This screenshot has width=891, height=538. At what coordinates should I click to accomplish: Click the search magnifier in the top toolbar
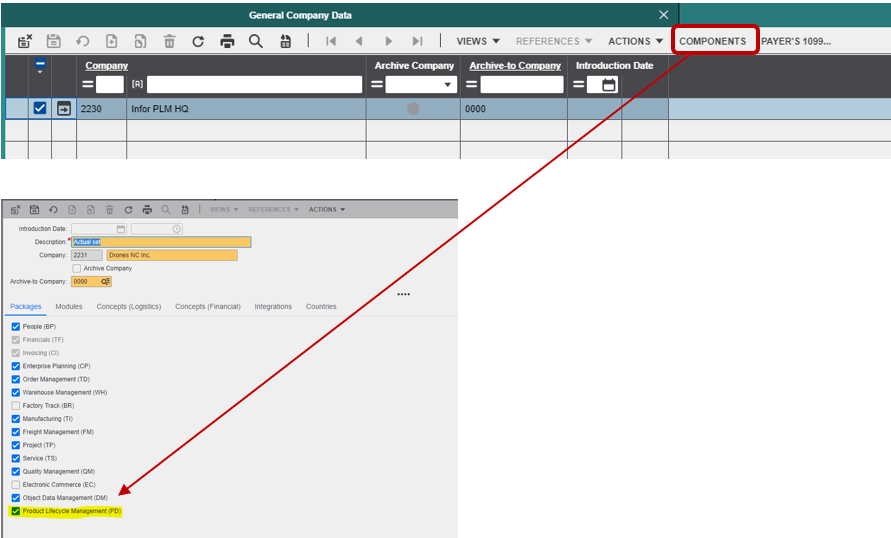point(256,41)
